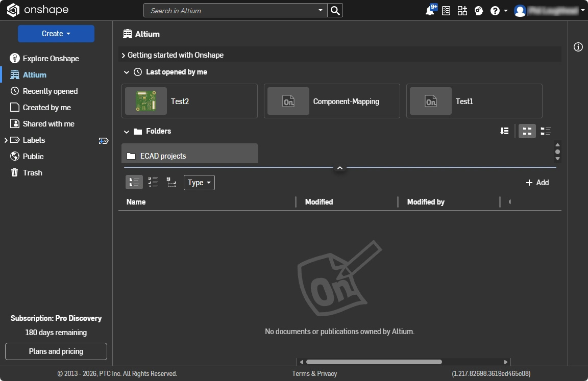Screen dimensions: 588x381
Task: Open the Component-Mapping document card
Action: [x=332, y=101]
